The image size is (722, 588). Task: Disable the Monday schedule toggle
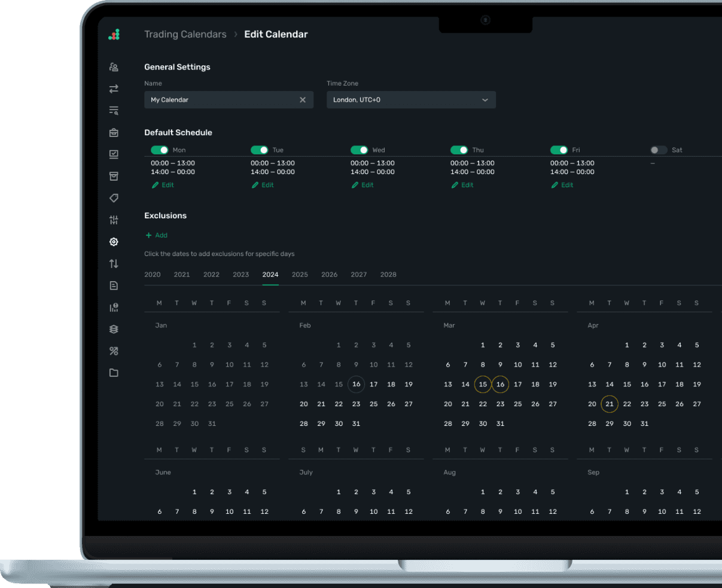[160, 150]
